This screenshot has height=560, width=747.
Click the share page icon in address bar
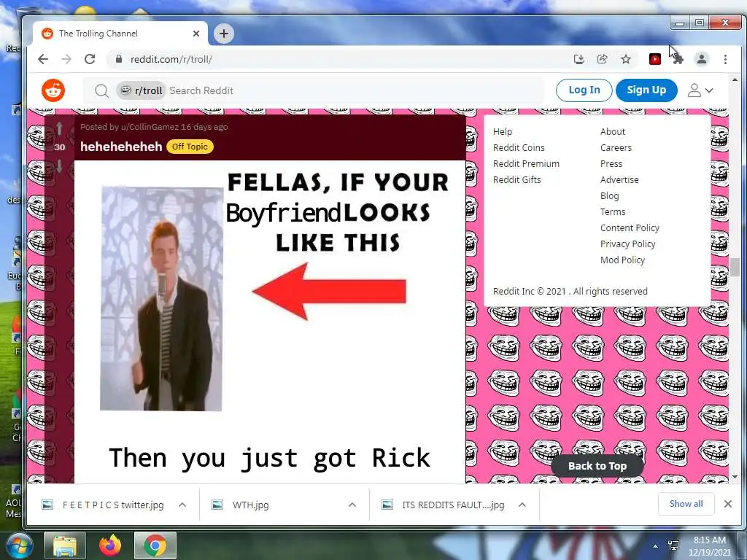click(602, 59)
